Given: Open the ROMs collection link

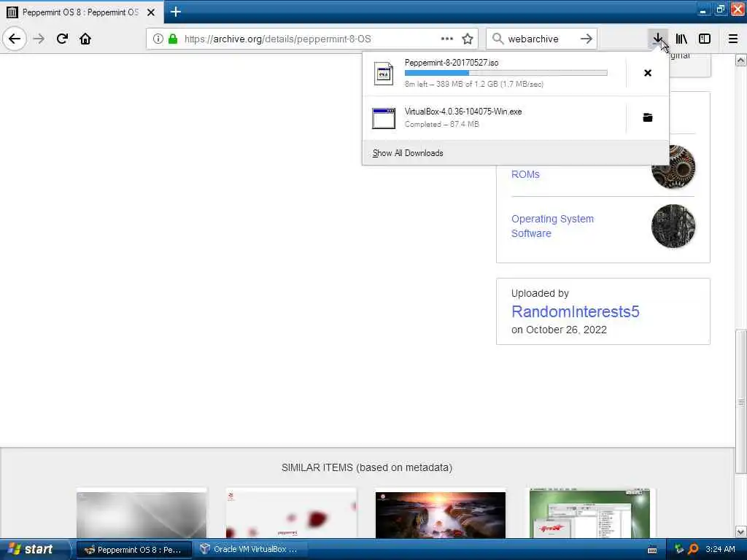Looking at the screenshot, I should 525,174.
